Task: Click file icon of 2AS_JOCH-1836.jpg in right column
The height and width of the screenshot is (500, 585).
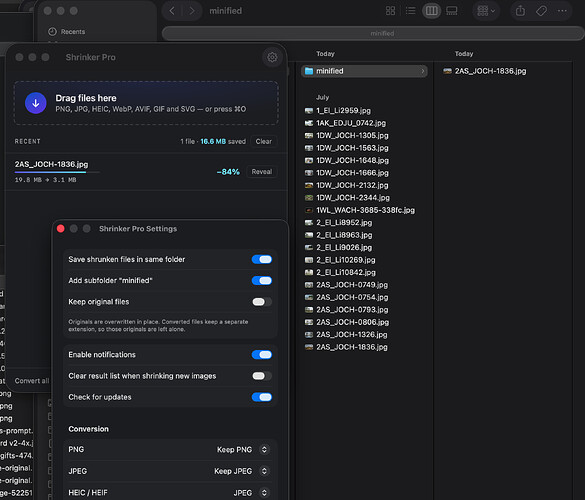Action: 447,71
